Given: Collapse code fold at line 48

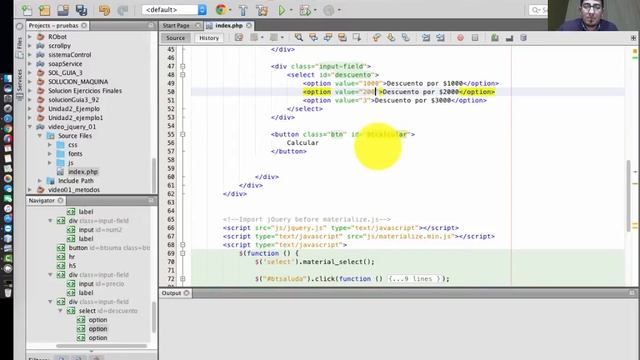Looking at the screenshot, I should click(x=183, y=75).
